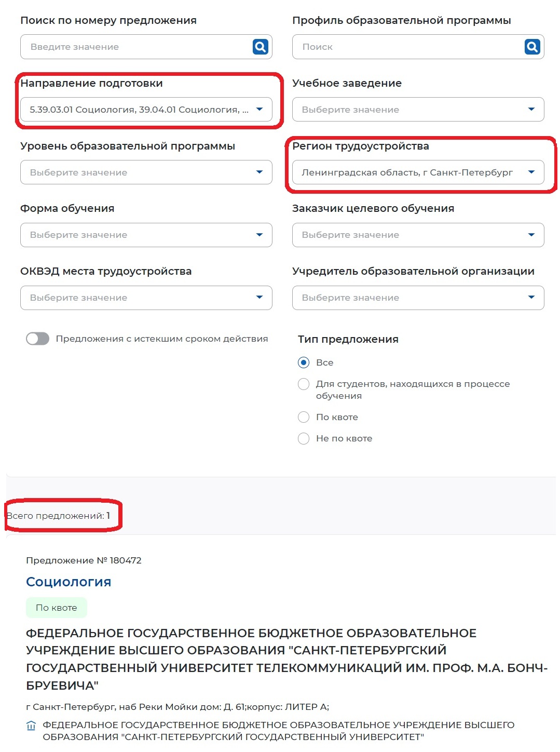The image size is (560, 752).
Task: Keep 'Все' offer type selected
Action: (x=304, y=362)
